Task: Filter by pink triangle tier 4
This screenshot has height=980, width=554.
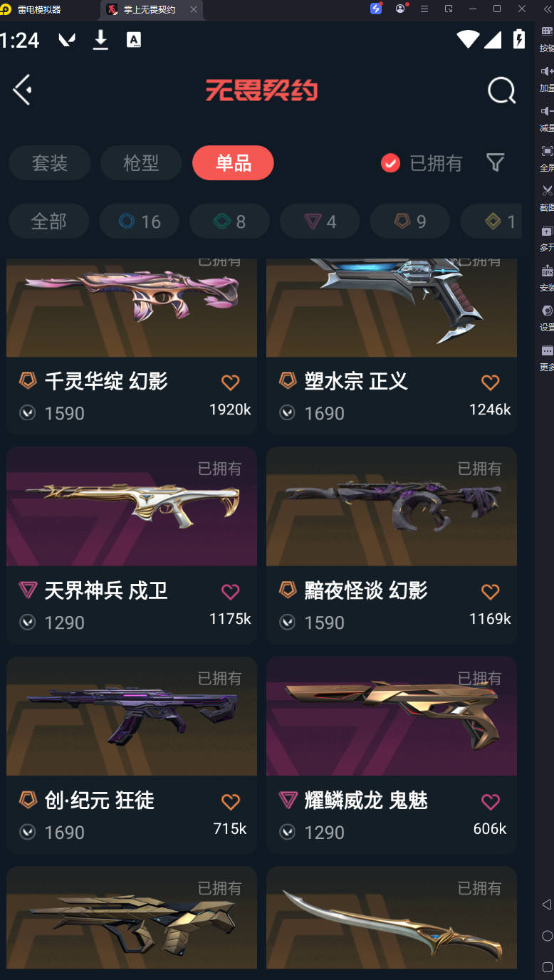Action: pyautogui.click(x=320, y=221)
